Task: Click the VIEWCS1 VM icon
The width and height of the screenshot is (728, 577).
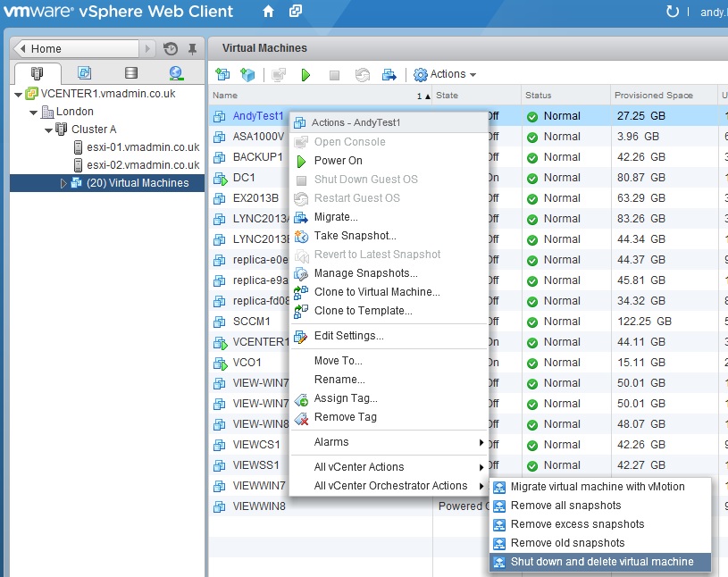Action: pyautogui.click(x=219, y=445)
